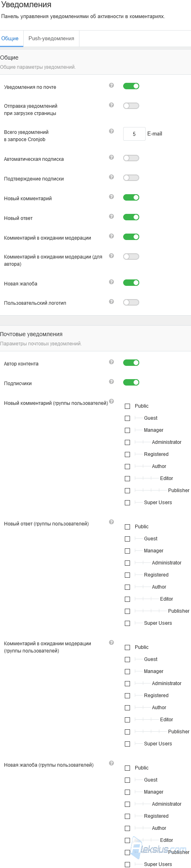This screenshot has width=191, height=868.
Task: Open help icon for Отправка уведомлений при загрузке страницы
Action: [x=112, y=105]
